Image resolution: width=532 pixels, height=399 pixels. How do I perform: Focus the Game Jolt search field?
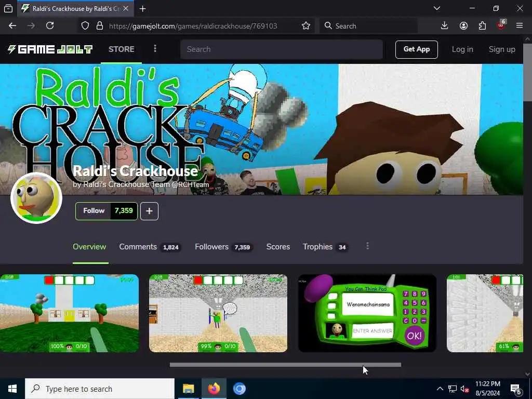pyautogui.click(x=281, y=49)
